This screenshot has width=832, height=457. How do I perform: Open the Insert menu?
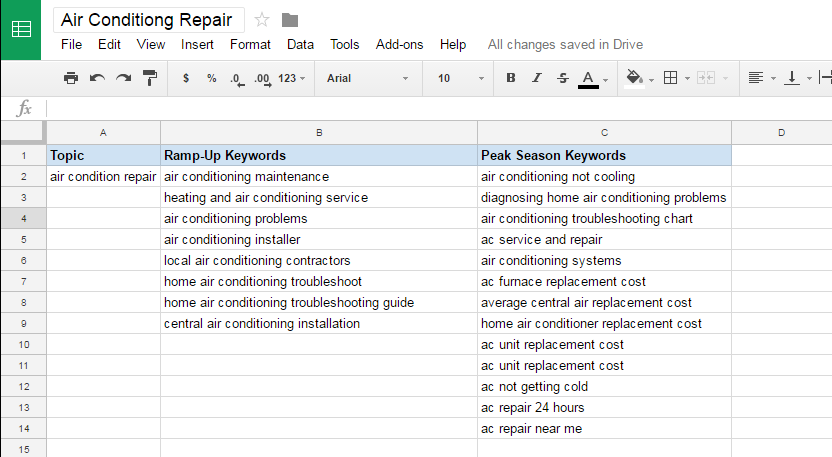click(x=197, y=45)
